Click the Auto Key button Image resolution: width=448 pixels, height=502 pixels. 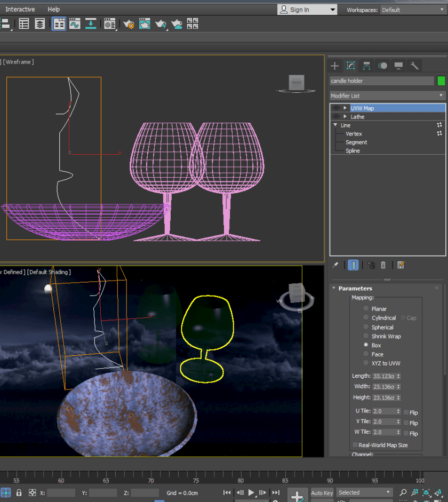[322, 492]
